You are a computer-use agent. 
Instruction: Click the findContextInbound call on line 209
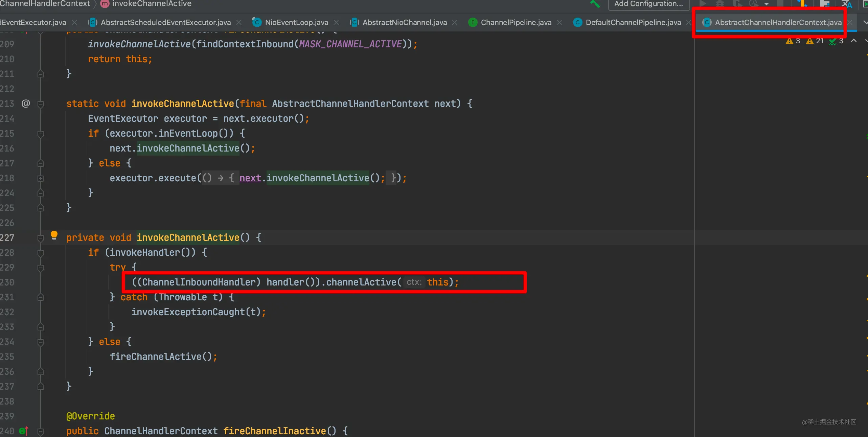tap(245, 44)
